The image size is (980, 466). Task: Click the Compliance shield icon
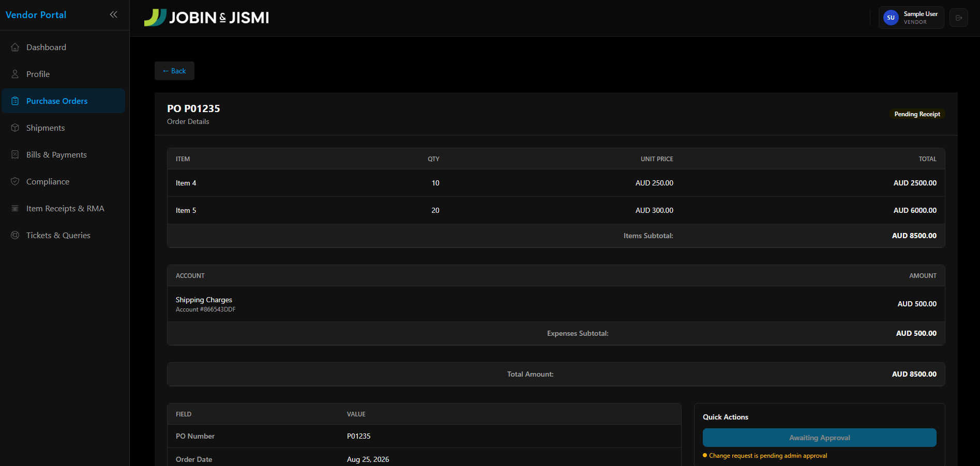point(15,181)
